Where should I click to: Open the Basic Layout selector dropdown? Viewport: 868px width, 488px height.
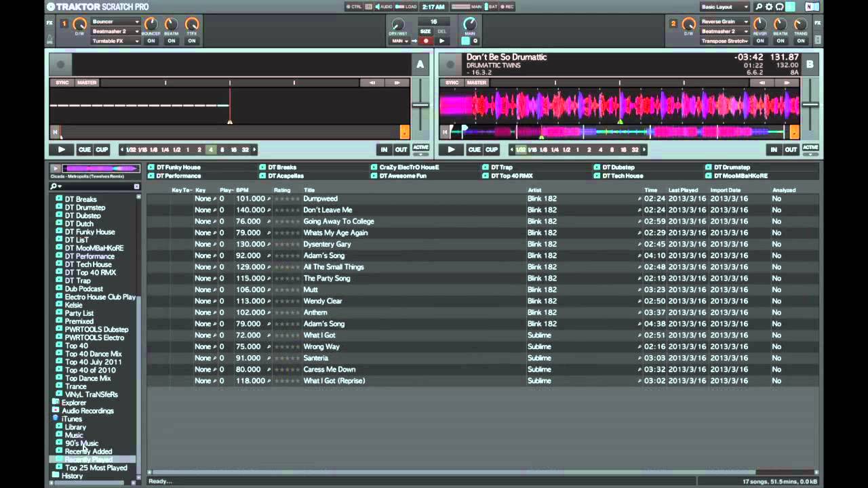pos(725,7)
